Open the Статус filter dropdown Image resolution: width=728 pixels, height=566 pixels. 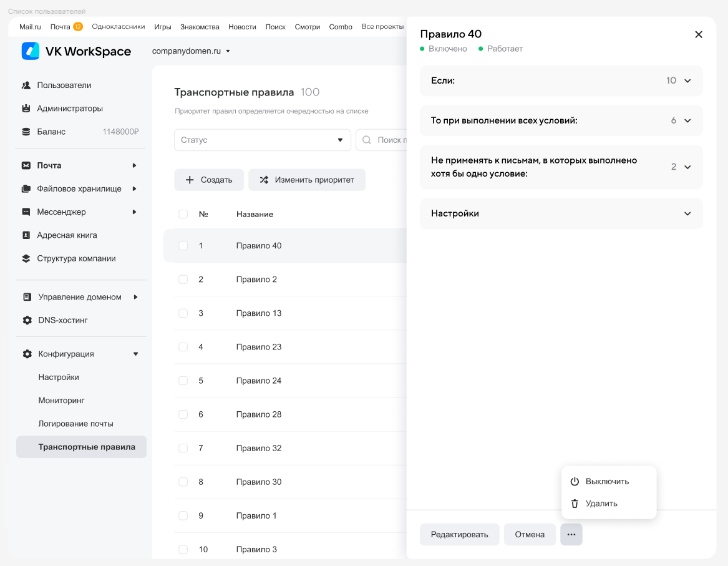click(x=262, y=140)
